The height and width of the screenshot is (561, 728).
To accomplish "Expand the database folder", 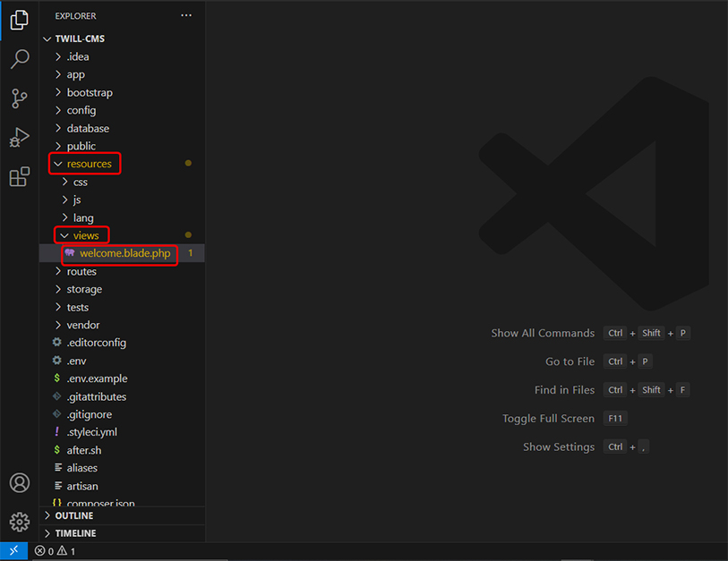I will coord(58,128).
